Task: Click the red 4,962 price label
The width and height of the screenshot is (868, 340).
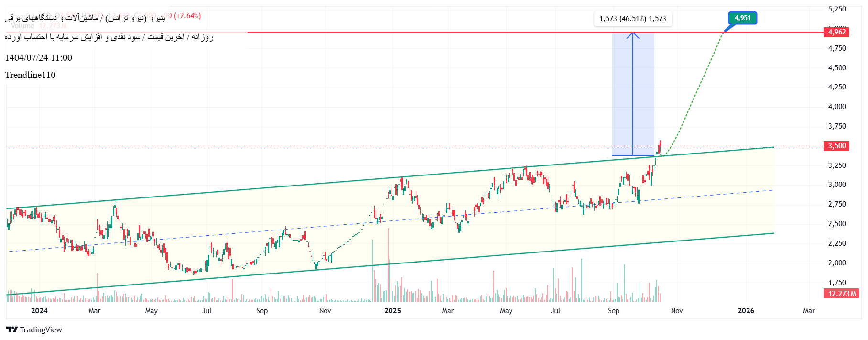Action: (x=836, y=32)
